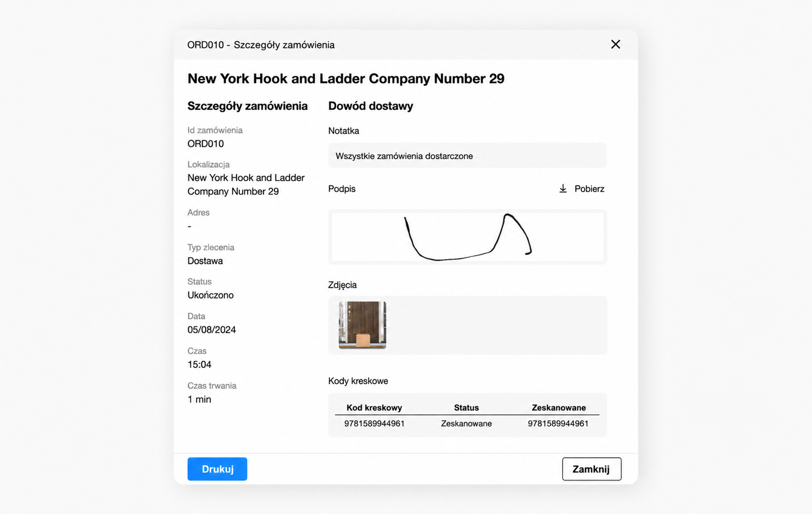Close the ORD010 order details dialog
Screen dimensions: 812x514
point(615,44)
